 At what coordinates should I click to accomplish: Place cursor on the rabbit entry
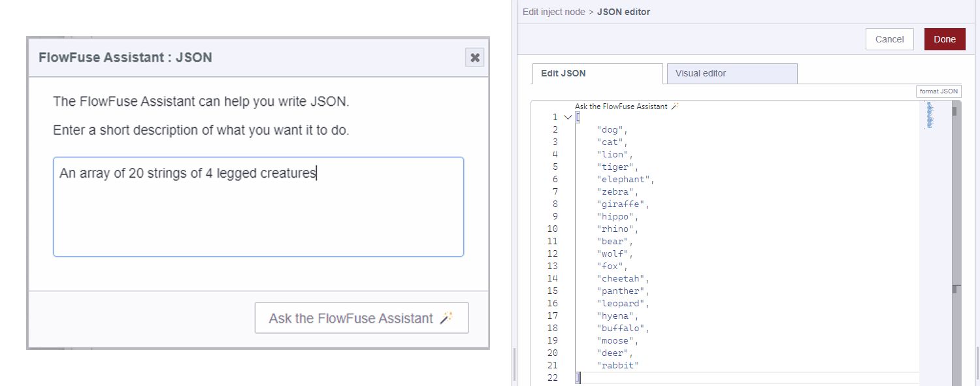coord(617,365)
